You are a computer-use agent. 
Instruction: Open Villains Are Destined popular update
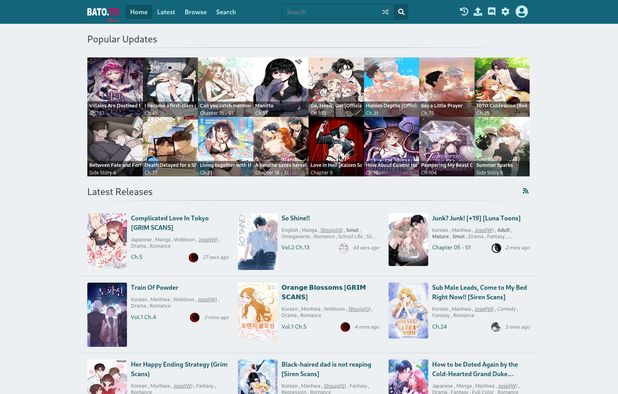[115, 87]
